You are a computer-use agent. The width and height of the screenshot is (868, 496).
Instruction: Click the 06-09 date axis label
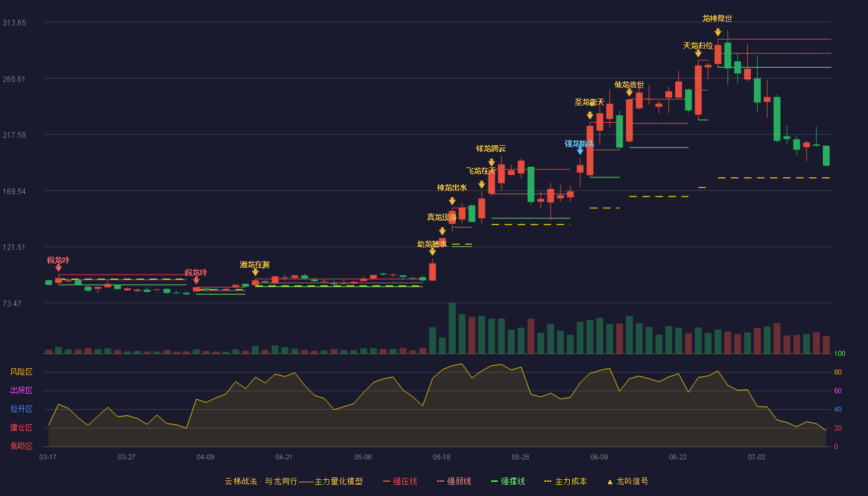[599, 457]
